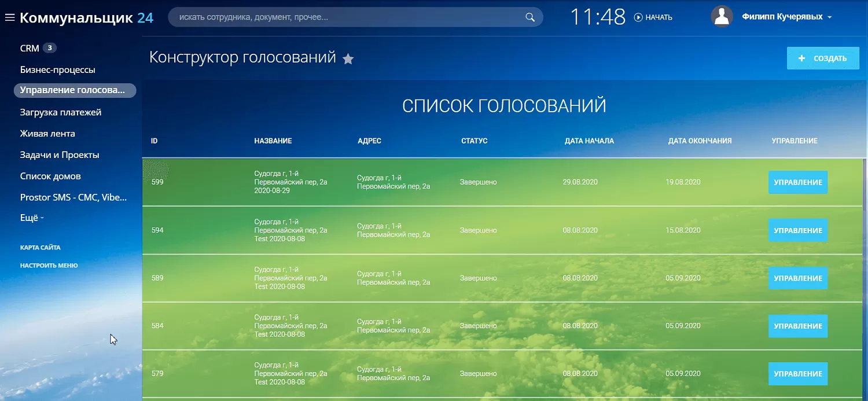Click inside the search input field

click(347, 17)
